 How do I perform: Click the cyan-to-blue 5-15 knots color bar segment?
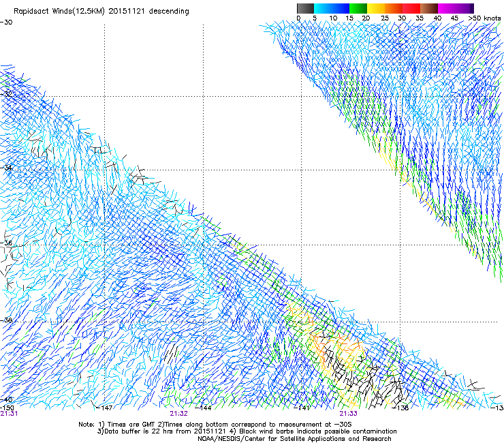click(x=332, y=8)
